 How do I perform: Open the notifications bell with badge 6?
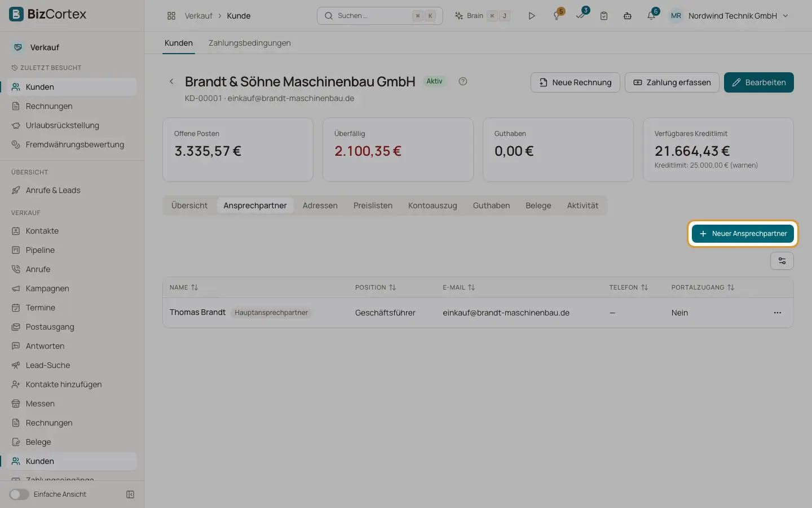tap(651, 15)
